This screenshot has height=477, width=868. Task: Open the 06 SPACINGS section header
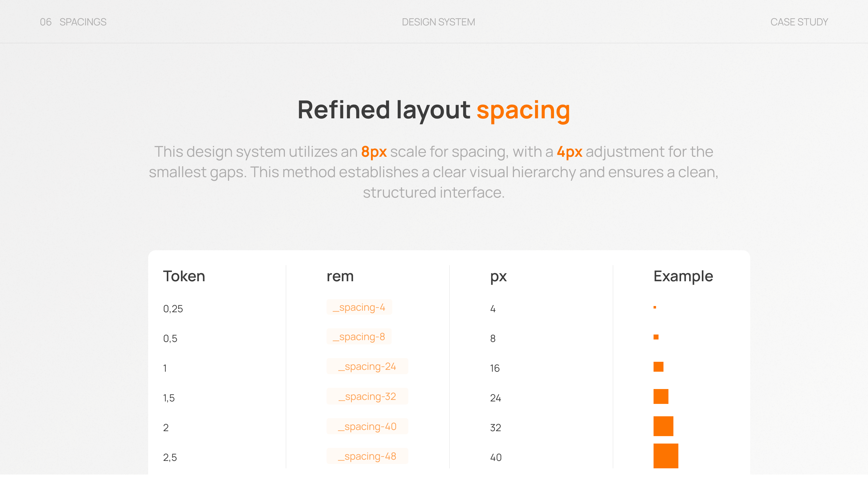click(x=73, y=22)
